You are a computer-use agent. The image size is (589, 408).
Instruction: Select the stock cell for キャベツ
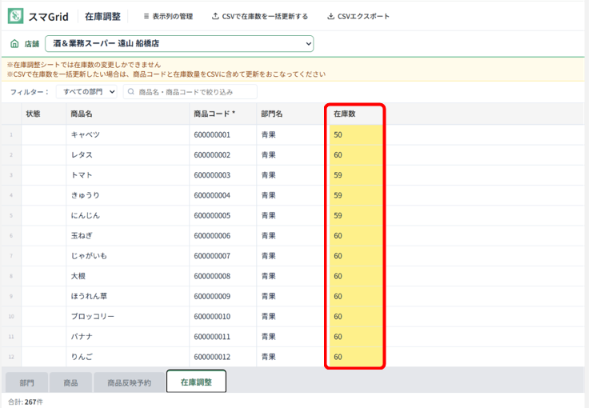click(355, 135)
